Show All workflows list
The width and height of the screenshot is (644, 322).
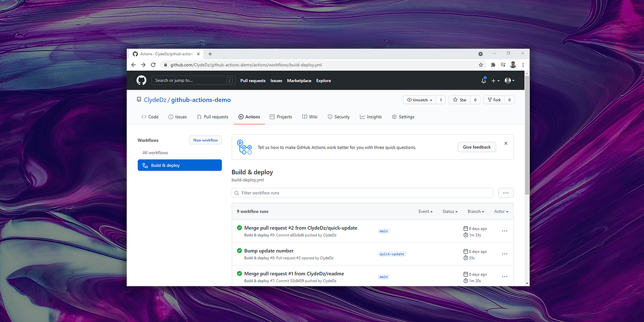(155, 152)
